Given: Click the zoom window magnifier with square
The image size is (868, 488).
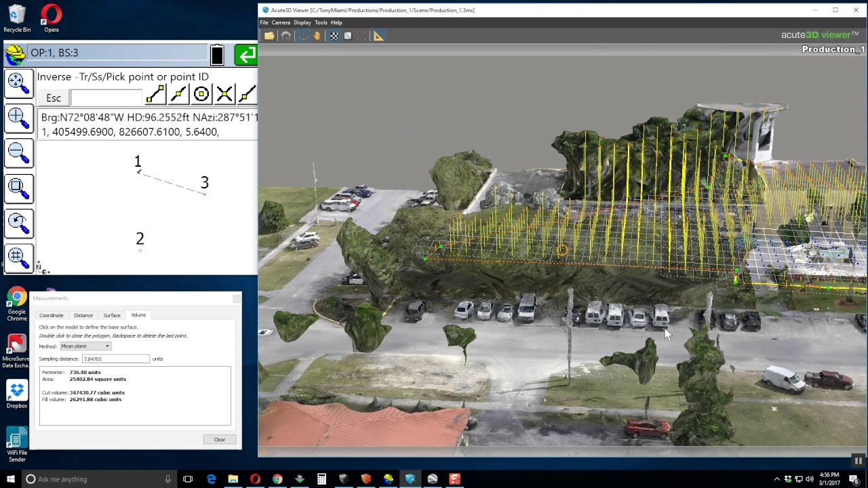Looking at the screenshot, I should (18, 188).
